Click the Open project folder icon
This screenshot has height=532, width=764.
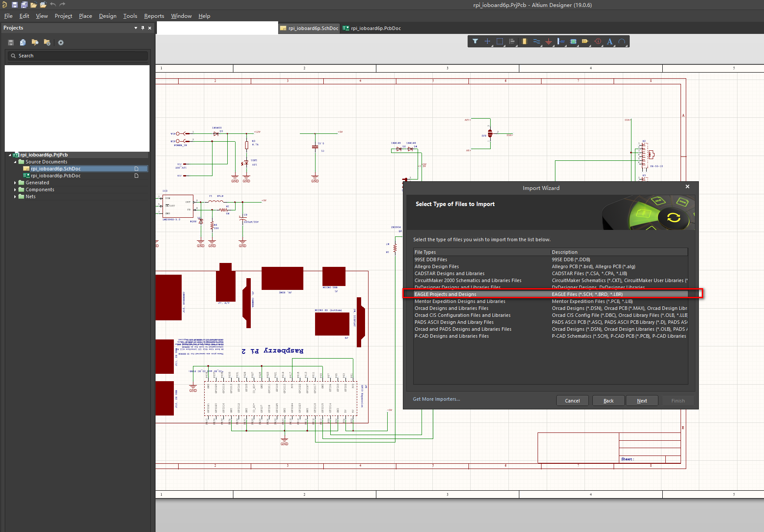(43, 5)
